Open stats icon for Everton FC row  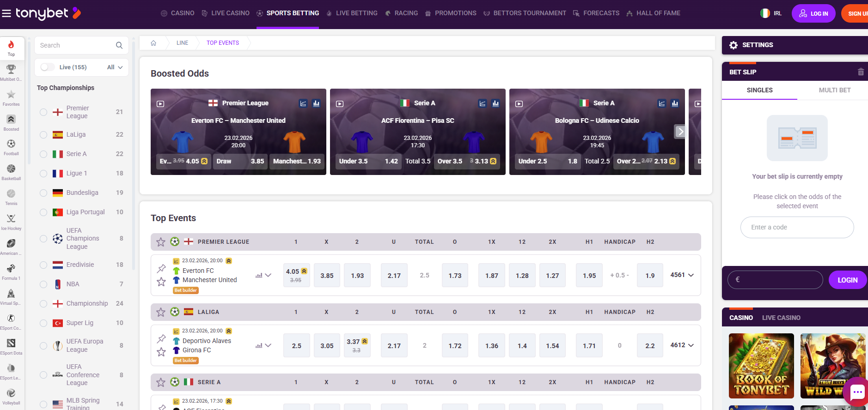(259, 275)
